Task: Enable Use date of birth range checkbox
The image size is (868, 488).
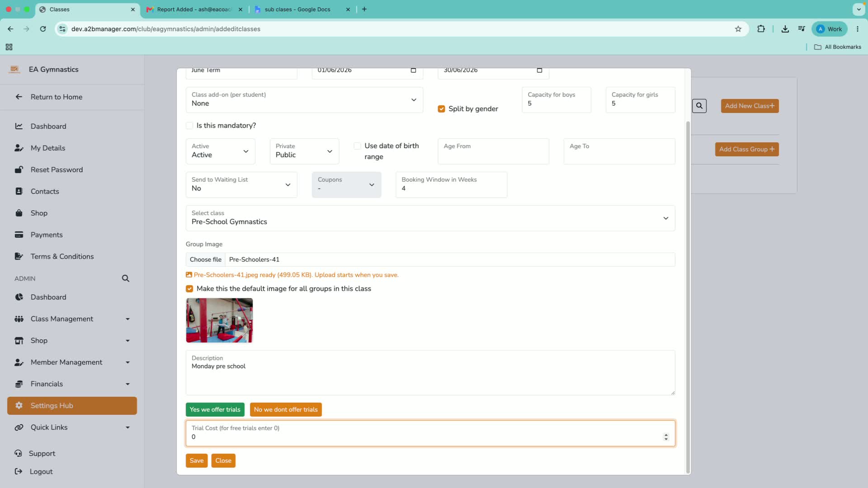Action: [x=358, y=146]
